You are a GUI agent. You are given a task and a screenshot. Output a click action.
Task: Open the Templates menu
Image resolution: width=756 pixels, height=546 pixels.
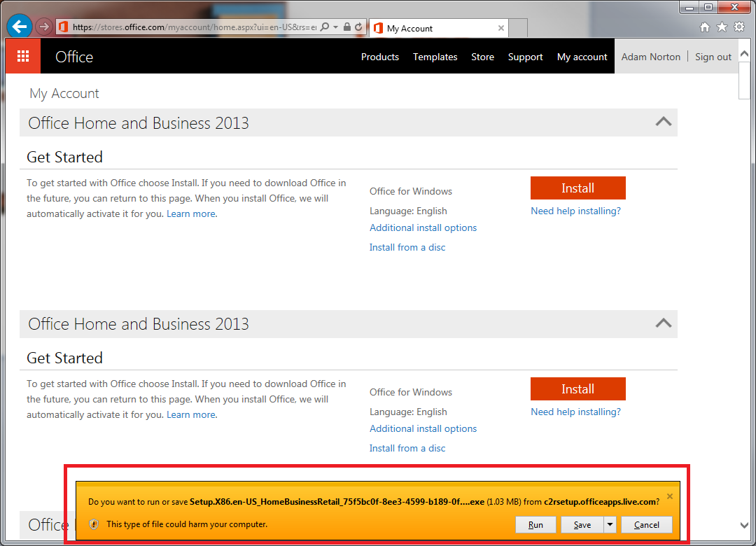(x=435, y=57)
